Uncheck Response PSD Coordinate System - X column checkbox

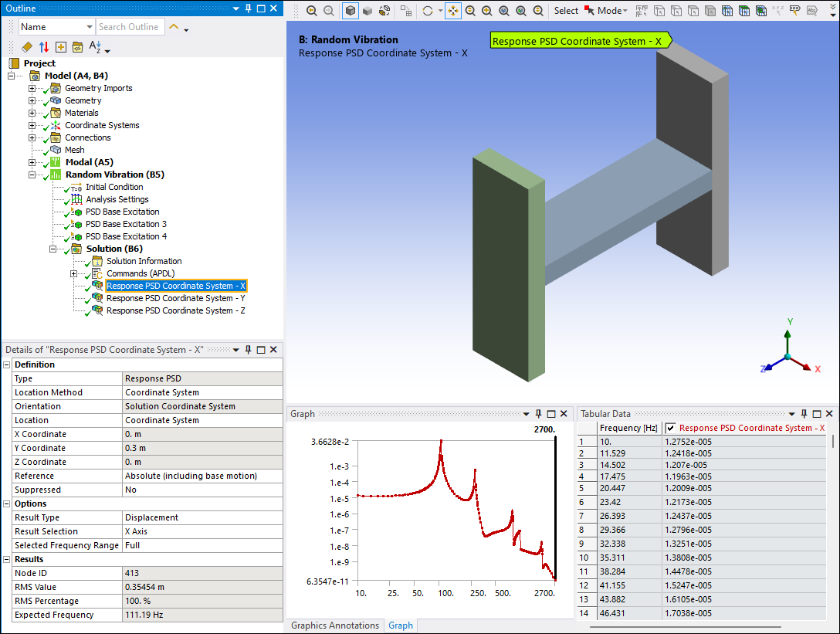pos(670,428)
